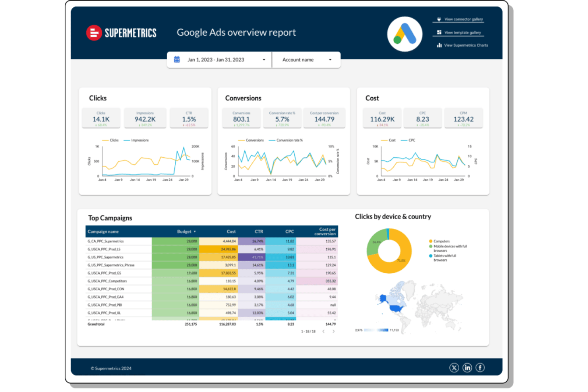The height and width of the screenshot is (392, 588).
Task: Open View connector gallery link
Action: (x=463, y=19)
